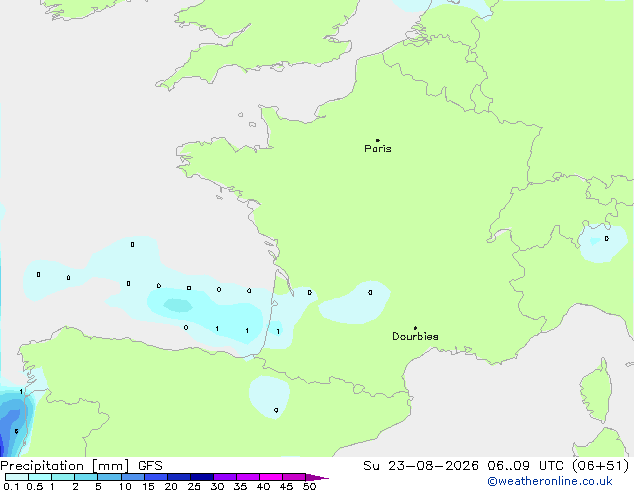The height and width of the screenshot is (490, 634).
Task: Click the 'Precipitation [mm] GFS' title text
Action: (81, 466)
